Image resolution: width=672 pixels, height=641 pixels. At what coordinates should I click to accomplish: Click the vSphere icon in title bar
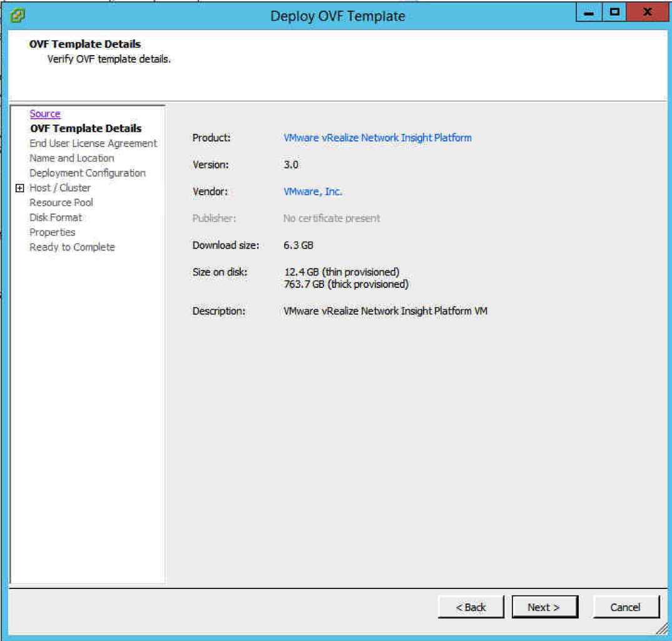pyautogui.click(x=18, y=15)
